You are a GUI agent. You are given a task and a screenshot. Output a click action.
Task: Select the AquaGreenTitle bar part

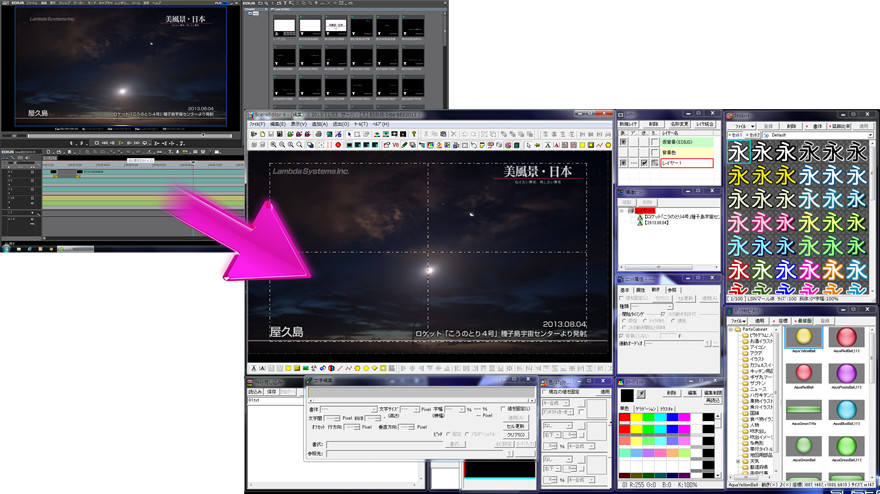coord(804,409)
